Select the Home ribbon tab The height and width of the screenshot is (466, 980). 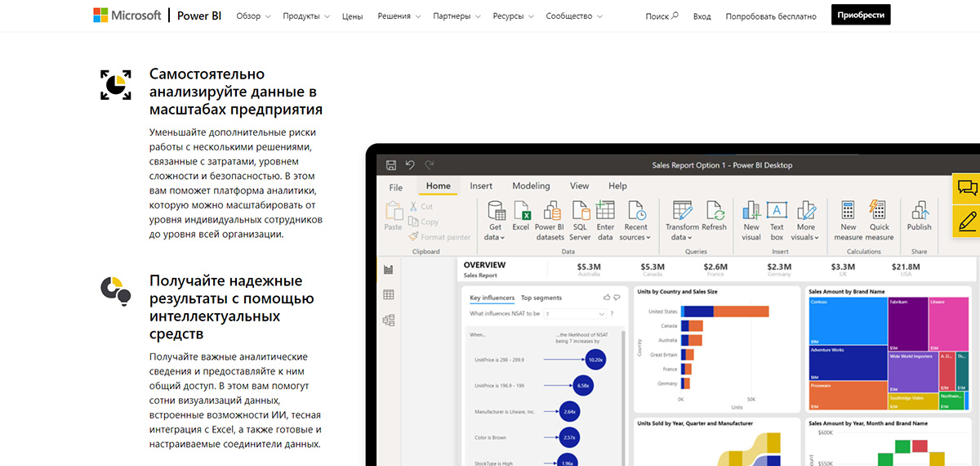coord(439,186)
